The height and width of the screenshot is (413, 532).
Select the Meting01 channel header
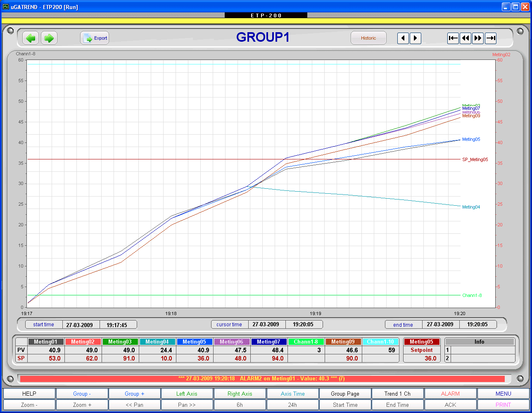tap(46, 342)
